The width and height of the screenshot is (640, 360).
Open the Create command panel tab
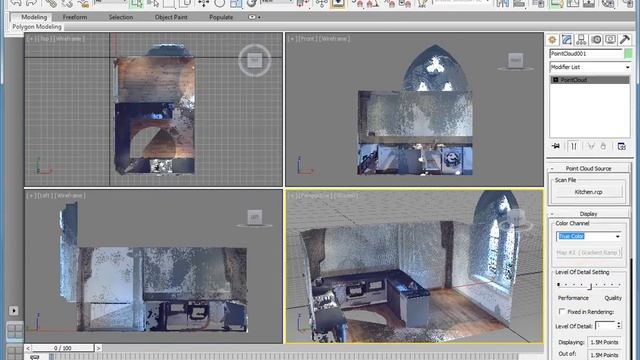[x=552, y=40]
